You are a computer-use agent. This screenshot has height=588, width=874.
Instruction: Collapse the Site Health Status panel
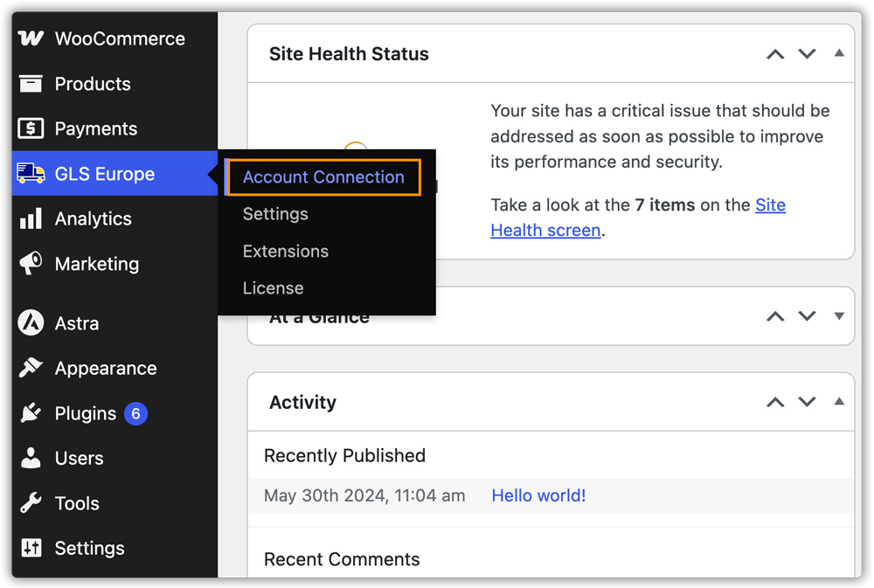839,53
